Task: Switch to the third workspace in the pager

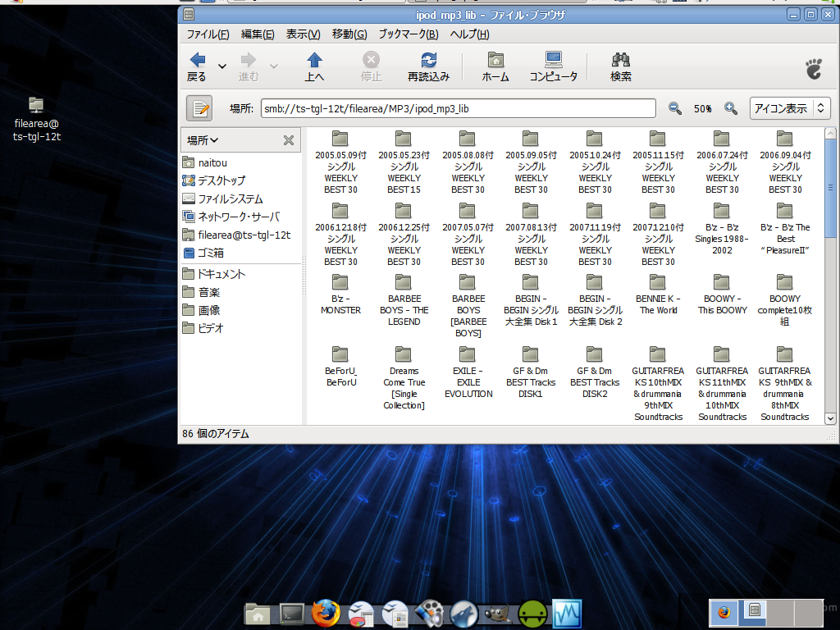Action: 781,612
